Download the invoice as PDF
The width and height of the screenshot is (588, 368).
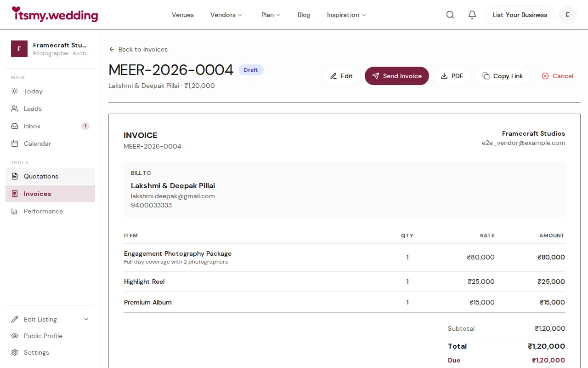click(x=452, y=76)
